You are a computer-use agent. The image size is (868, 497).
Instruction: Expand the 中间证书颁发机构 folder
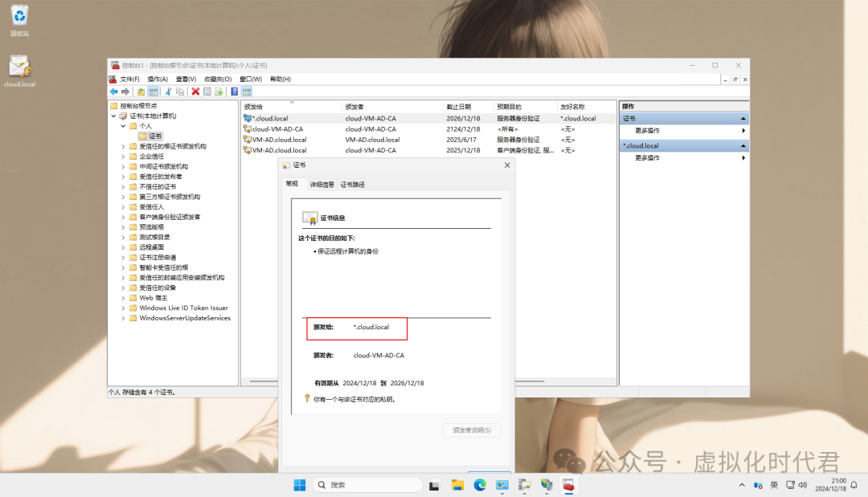click(x=124, y=166)
